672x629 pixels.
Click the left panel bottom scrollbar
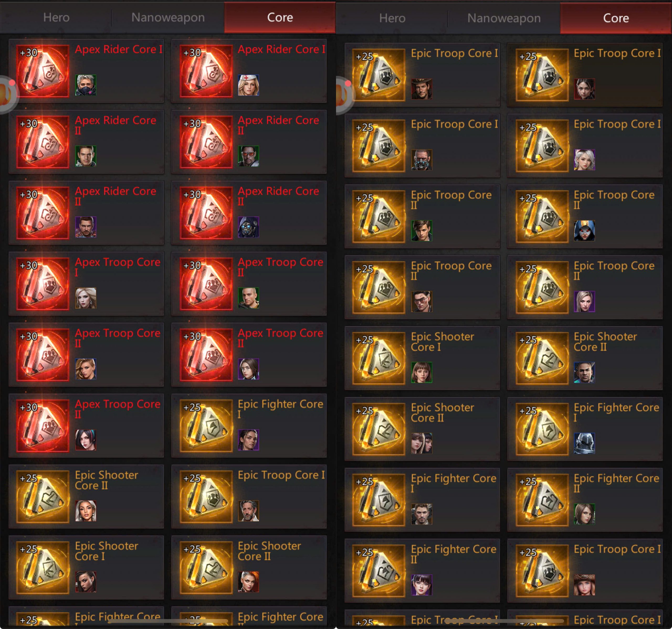[168, 621]
